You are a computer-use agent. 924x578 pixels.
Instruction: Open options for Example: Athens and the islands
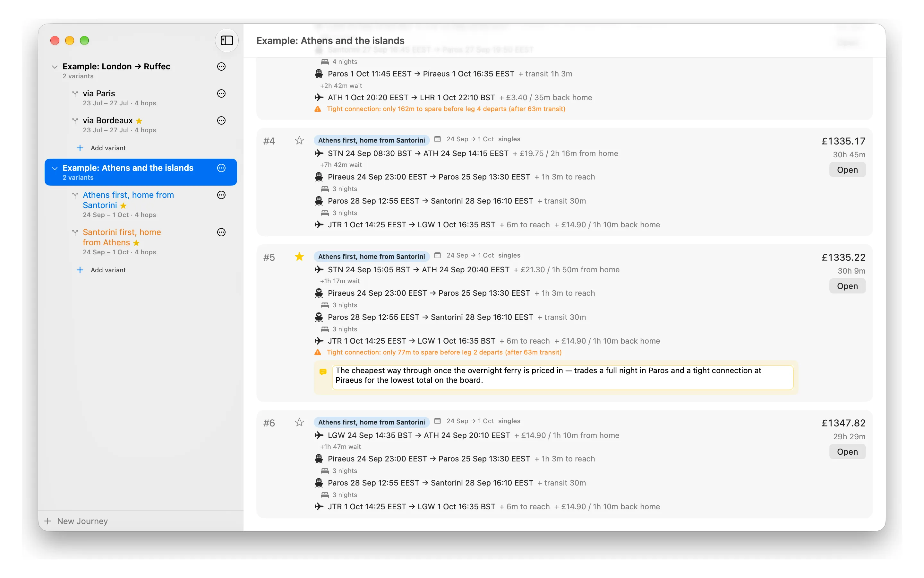click(x=221, y=168)
